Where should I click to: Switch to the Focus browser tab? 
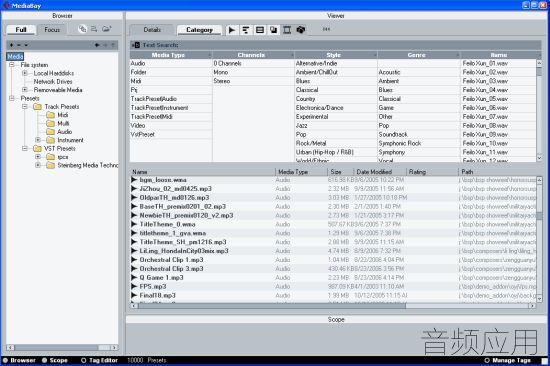[52, 30]
